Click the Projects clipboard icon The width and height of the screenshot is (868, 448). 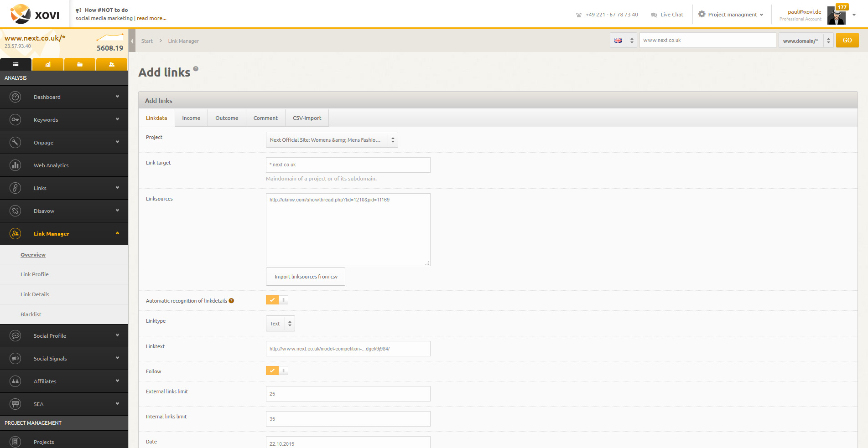[16, 442]
